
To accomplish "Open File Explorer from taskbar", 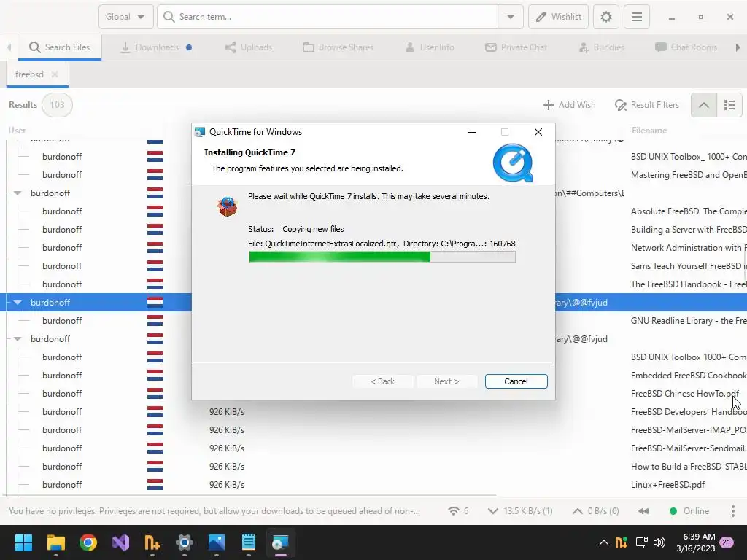I will (x=55, y=542).
